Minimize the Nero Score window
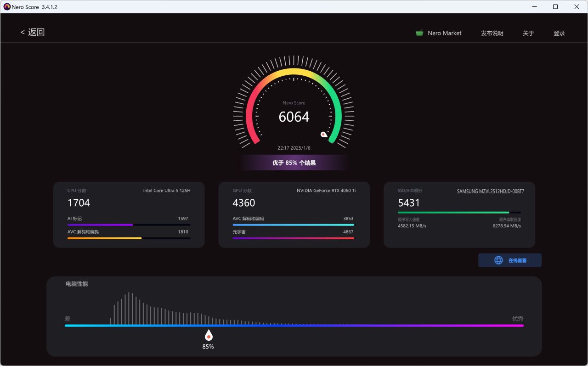 tap(534, 7)
